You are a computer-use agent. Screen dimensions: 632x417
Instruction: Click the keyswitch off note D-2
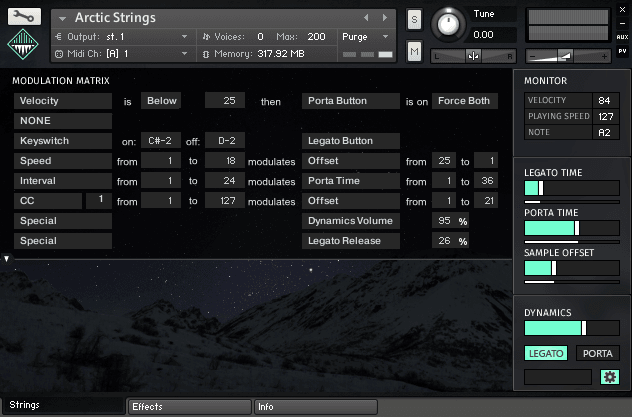[225, 141]
